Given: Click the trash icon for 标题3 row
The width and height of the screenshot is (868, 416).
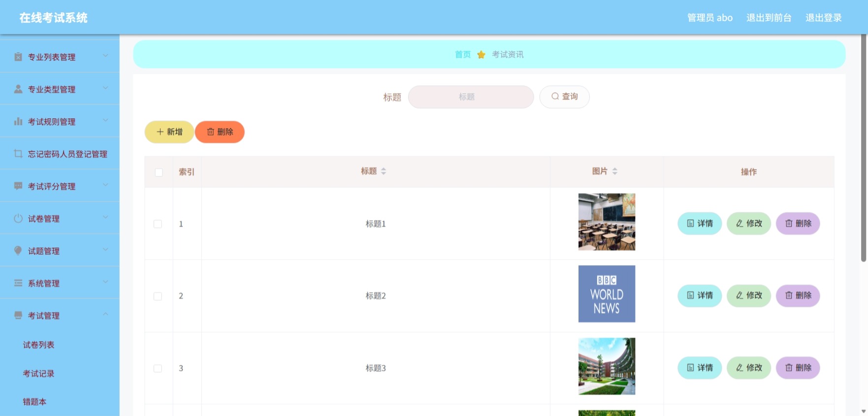Looking at the screenshot, I should [789, 368].
